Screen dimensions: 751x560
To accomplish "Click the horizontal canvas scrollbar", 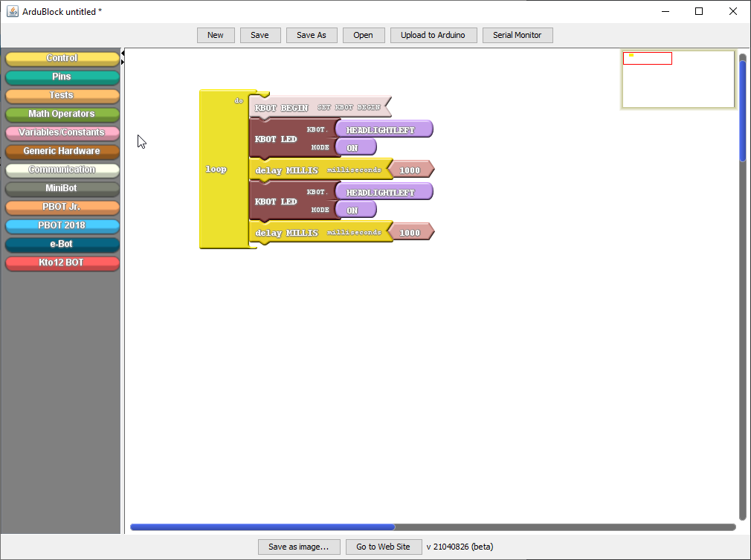I will click(x=262, y=527).
